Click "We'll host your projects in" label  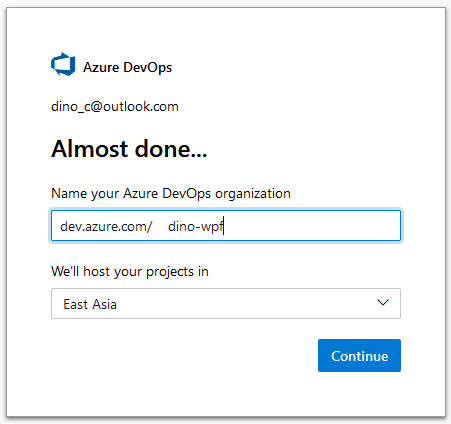130,272
